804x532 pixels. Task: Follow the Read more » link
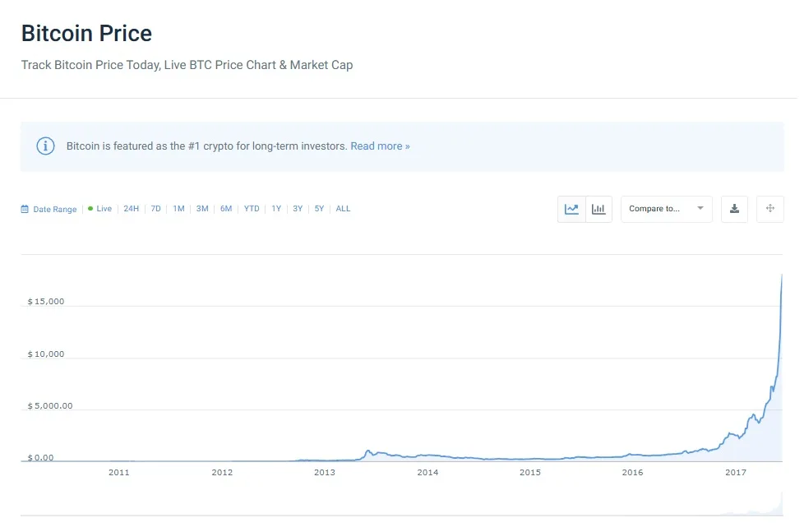coord(380,146)
